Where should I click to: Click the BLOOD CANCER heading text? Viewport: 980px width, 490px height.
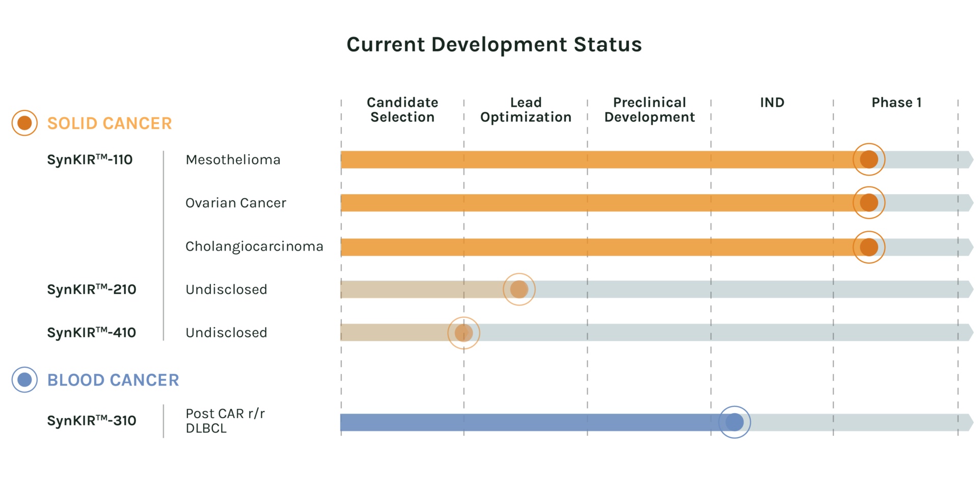point(113,380)
